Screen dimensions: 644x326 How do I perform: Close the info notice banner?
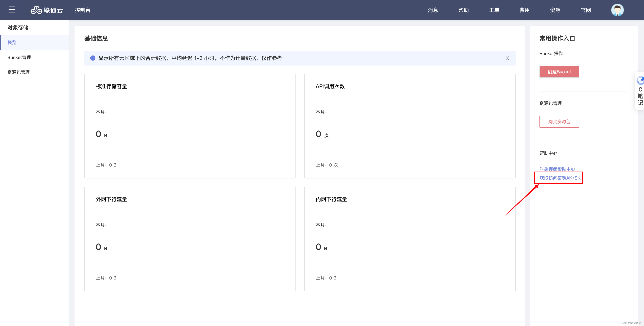click(x=507, y=58)
